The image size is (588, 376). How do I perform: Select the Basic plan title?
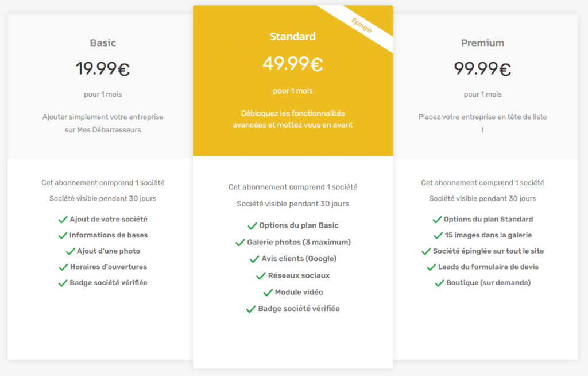(103, 43)
